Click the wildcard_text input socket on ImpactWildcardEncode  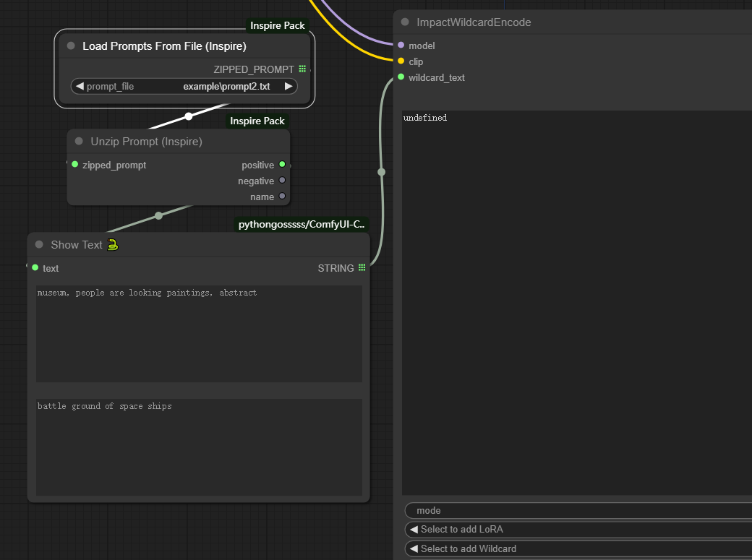coord(400,77)
